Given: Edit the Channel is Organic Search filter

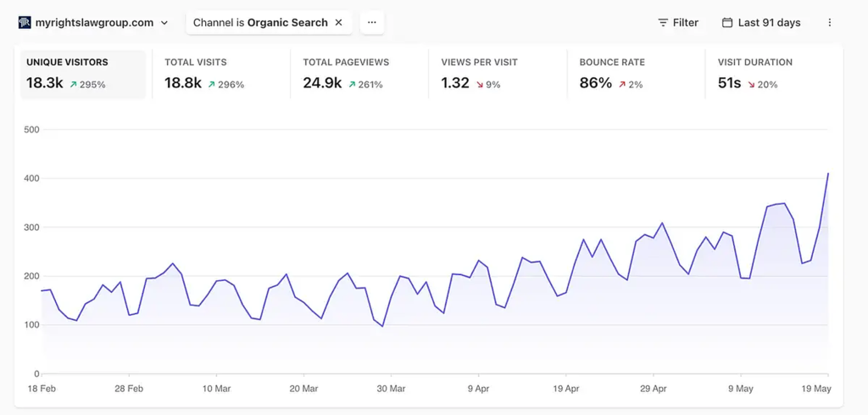Looking at the screenshot, I should (x=260, y=23).
